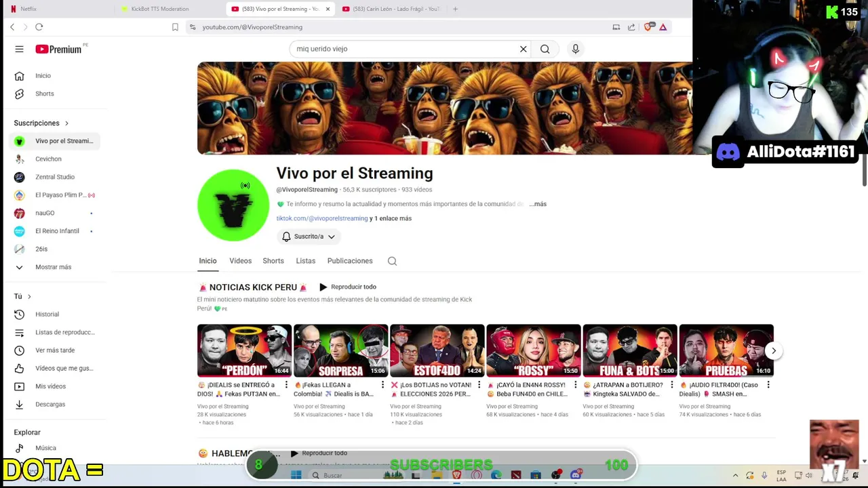
Task: Focus the browser address bar URL
Action: [x=252, y=27]
